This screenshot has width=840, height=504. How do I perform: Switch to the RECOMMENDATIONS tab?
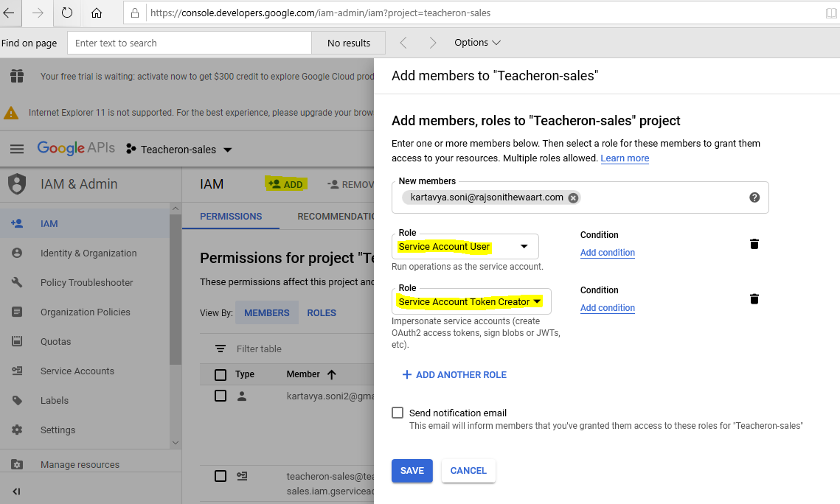pos(336,216)
